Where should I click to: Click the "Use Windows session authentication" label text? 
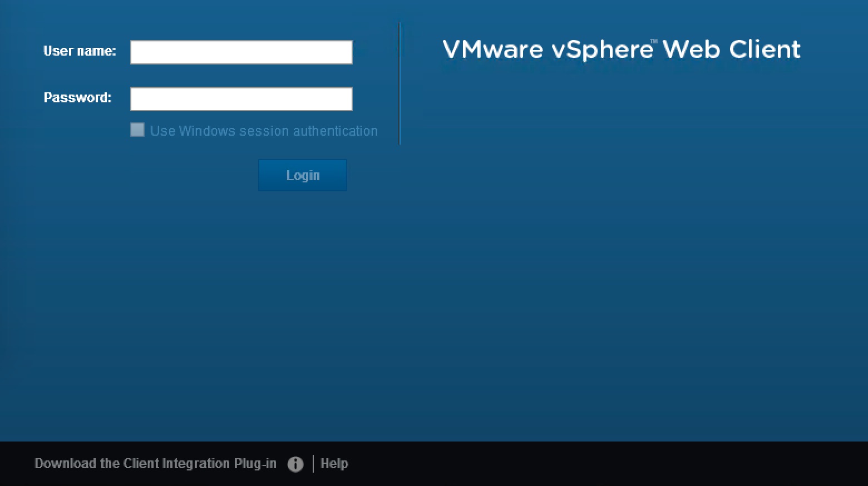click(x=264, y=131)
